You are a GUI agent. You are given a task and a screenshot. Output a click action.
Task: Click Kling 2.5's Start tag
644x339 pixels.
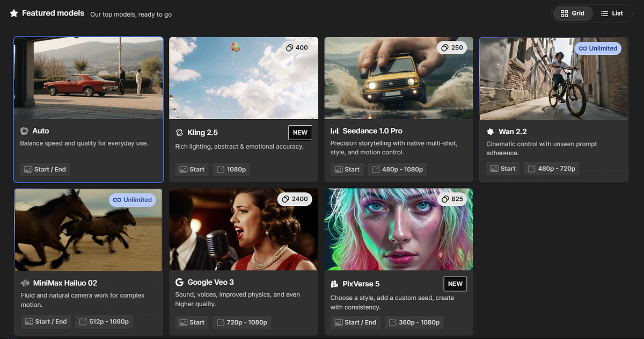(x=192, y=169)
